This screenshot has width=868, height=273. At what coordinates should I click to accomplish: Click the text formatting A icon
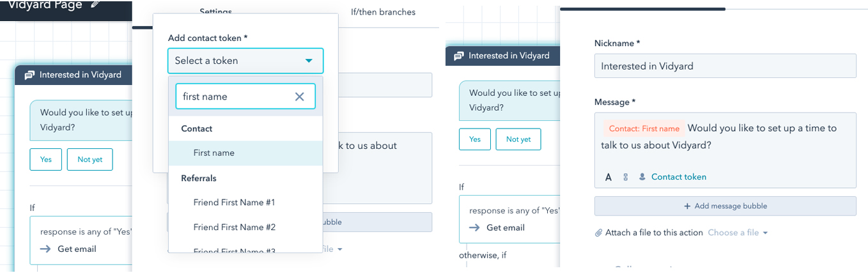pos(608,177)
